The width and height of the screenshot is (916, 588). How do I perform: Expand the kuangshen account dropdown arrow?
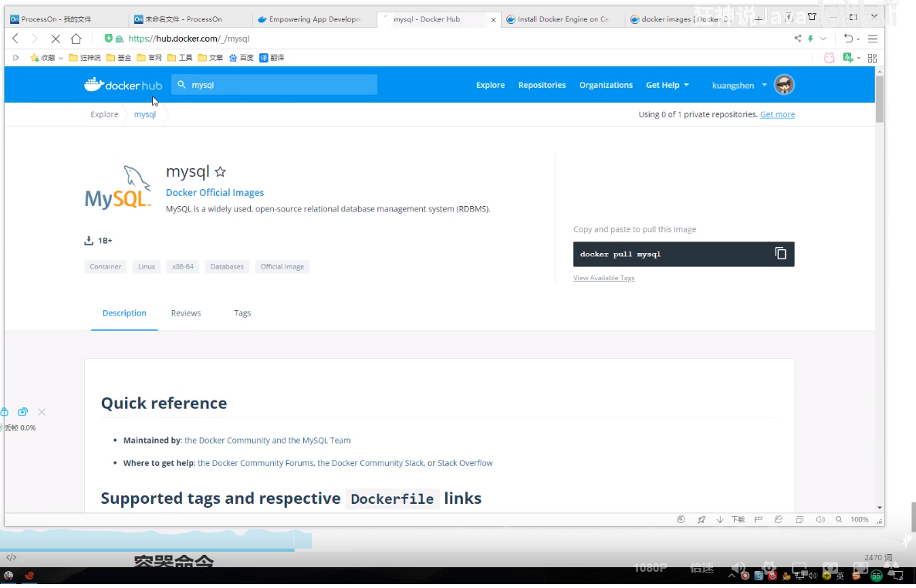click(x=764, y=85)
